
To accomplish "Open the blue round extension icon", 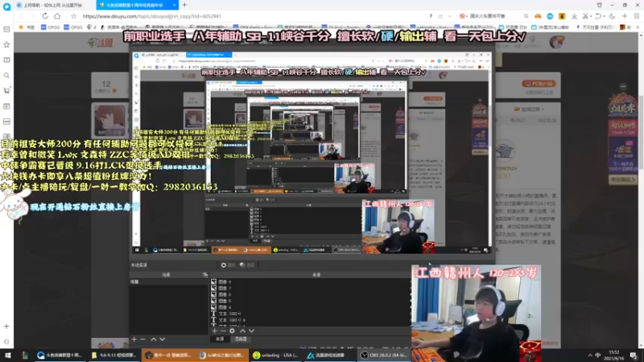I will [x=550, y=16].
